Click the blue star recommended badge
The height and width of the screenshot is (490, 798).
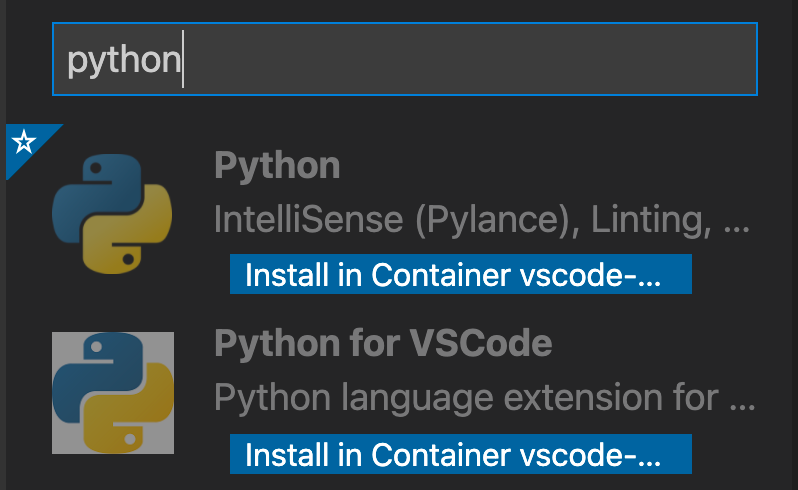coord(24,142)
